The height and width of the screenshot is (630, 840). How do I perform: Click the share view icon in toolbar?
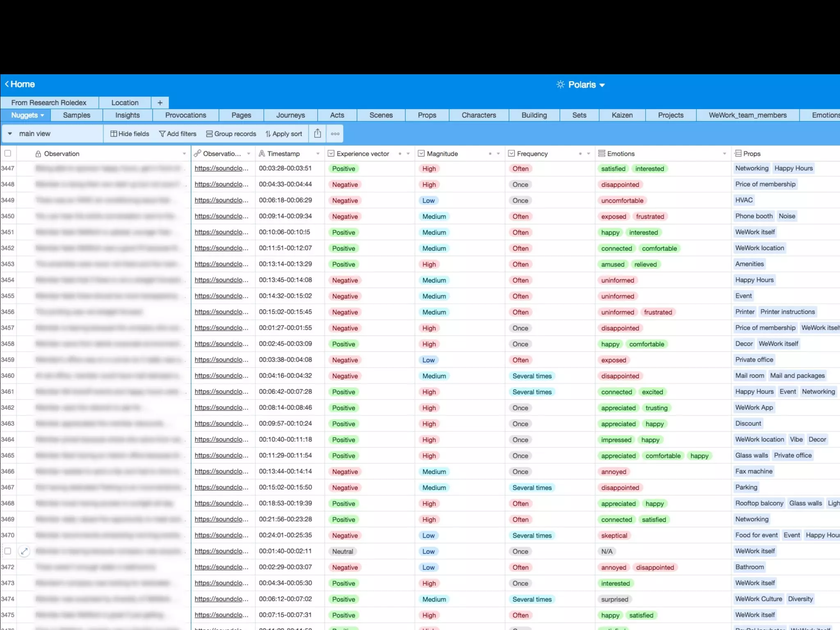317,134
